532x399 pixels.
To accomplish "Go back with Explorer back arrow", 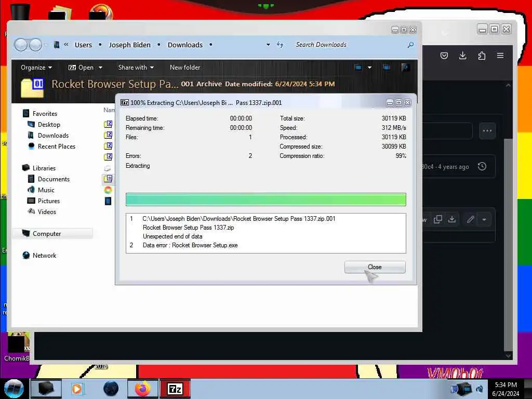I will [x=21, y=45].
